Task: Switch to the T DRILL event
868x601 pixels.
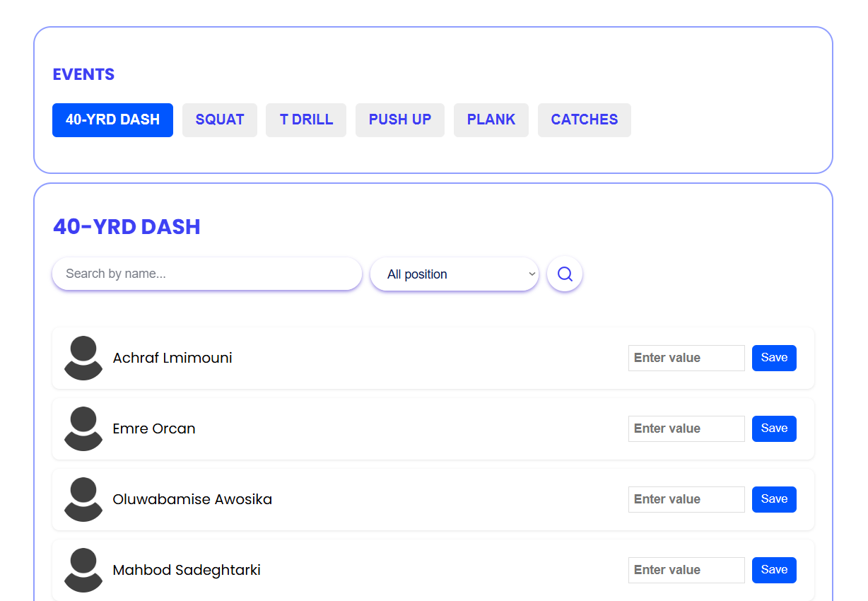Action: click(305, 119)
